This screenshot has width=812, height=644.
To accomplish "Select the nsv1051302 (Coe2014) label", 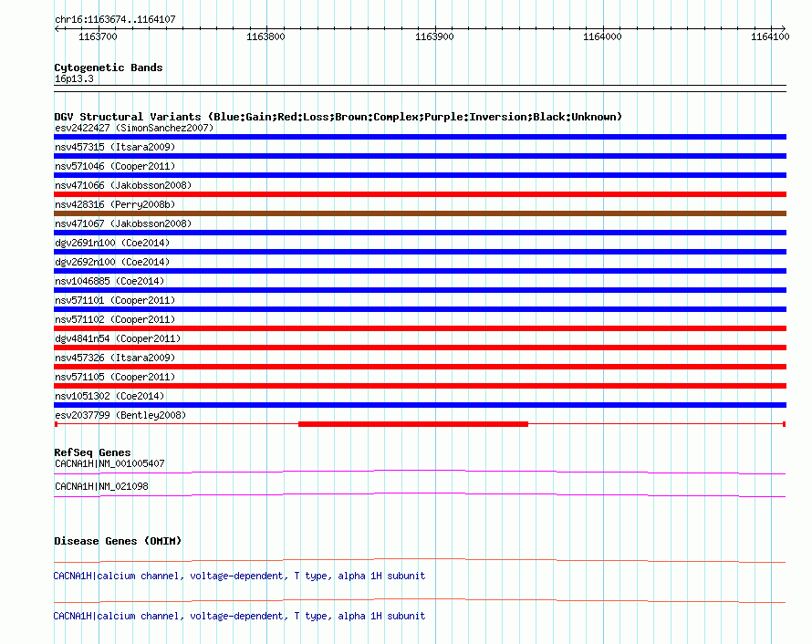I will pos(109,396).
